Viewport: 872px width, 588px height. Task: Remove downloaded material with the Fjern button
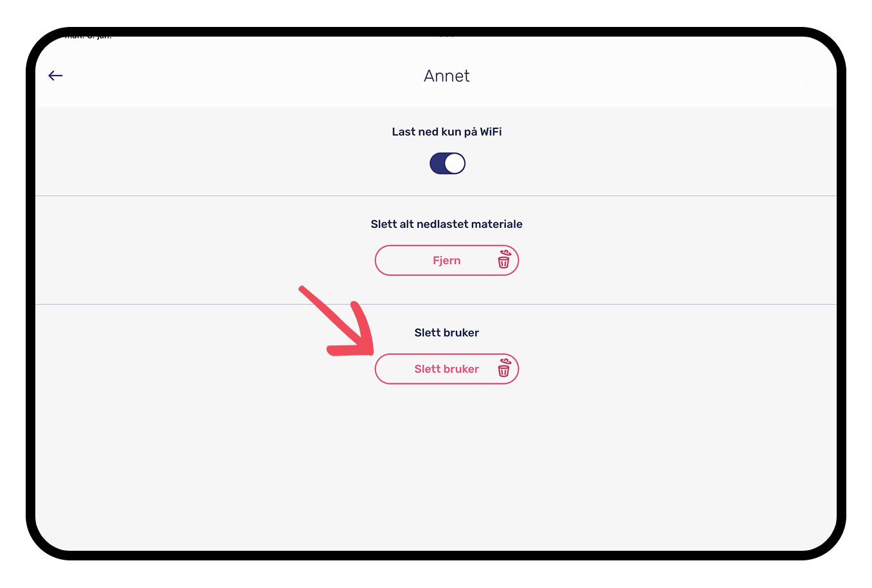point(447,261)
